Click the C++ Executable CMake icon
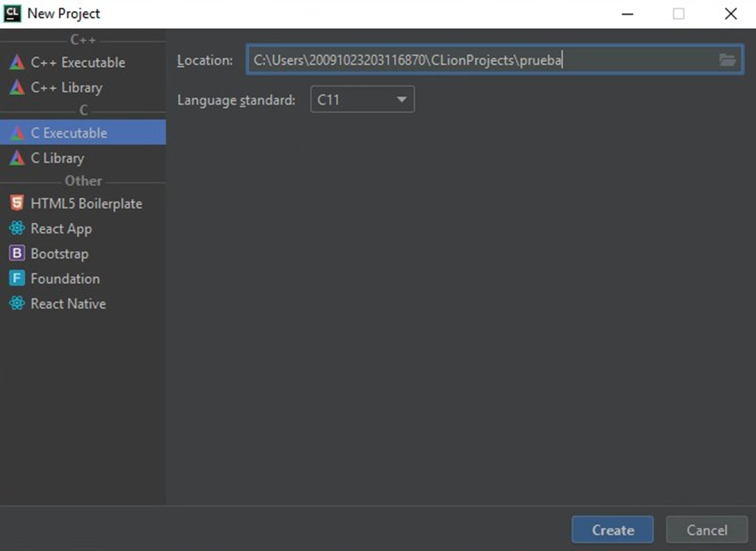Image resolution: width=756 pixels, height=551 pixels. 17,63
